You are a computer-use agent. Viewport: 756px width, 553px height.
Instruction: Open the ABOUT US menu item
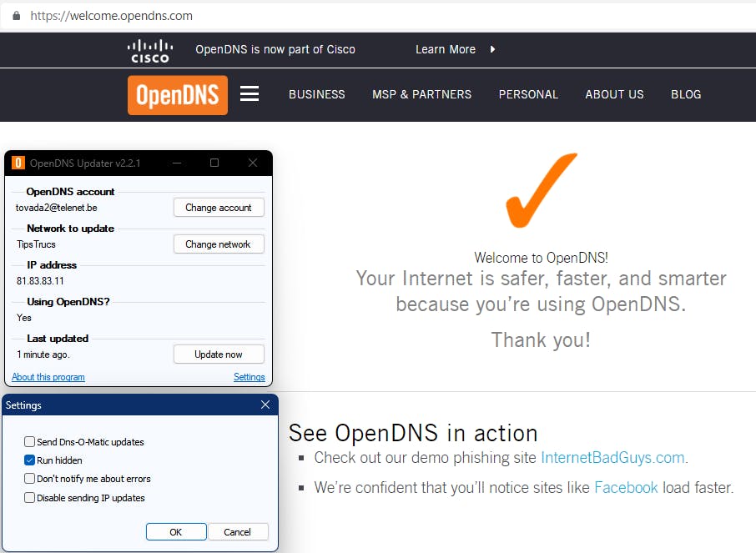coord(614,94)
